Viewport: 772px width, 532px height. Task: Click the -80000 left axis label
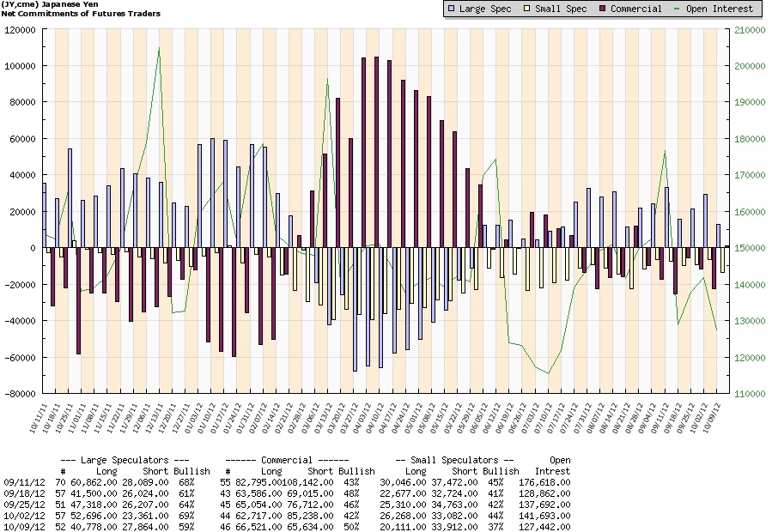tap(20, 394)
